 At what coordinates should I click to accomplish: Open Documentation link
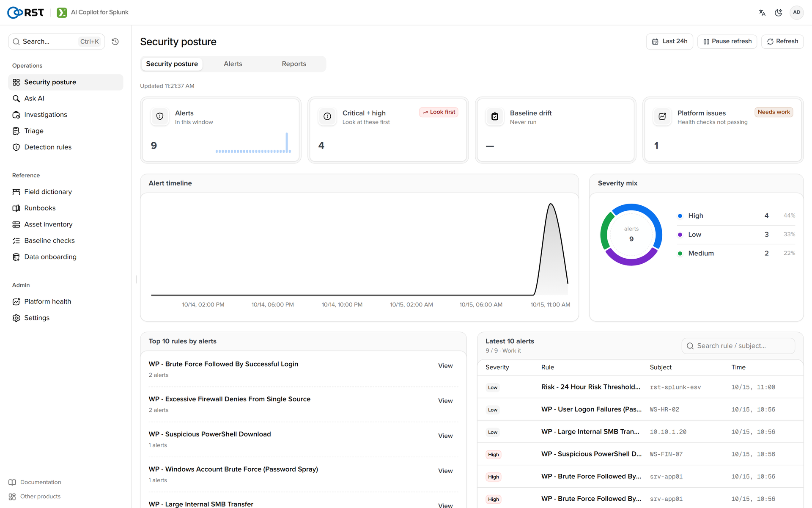click(x=35, y=482)
